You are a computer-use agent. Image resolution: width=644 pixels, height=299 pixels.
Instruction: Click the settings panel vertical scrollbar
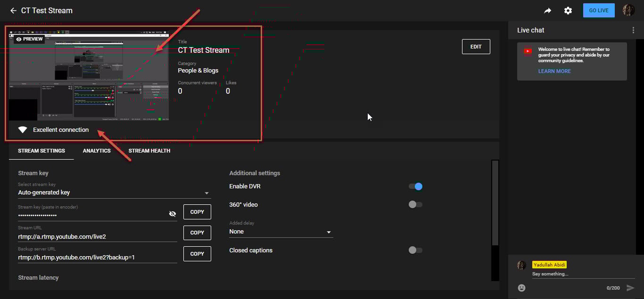[x=495, y=203]
